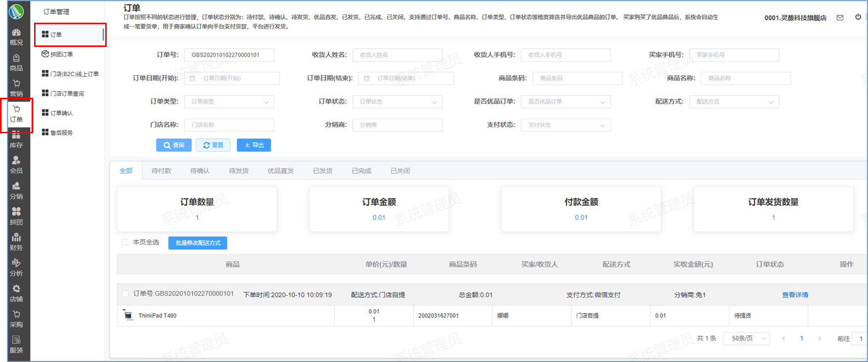868x362 pixels.
Task: Click the 查看详情 link
Action: [x=795, y=295]
